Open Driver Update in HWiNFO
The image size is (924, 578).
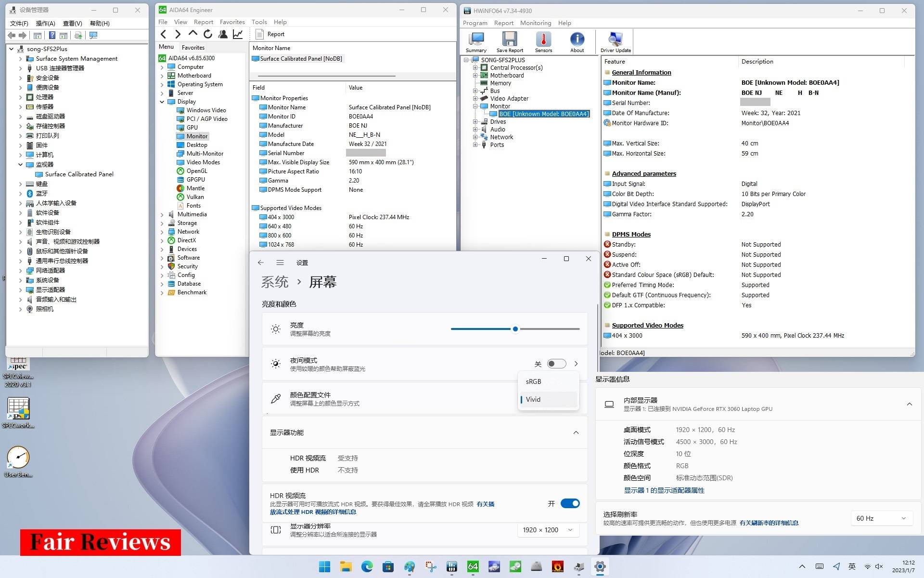615,41
